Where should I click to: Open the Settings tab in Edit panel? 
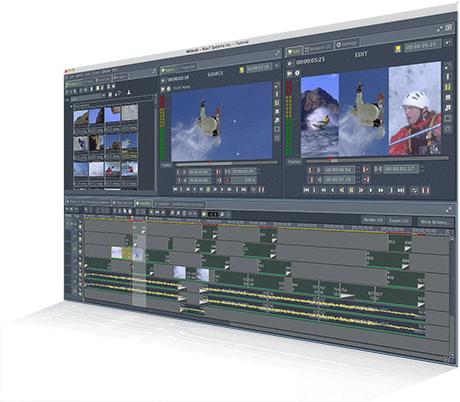point(347,44)
